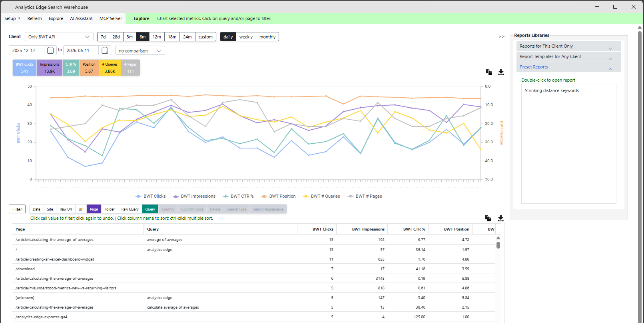Viewport: 644px width, 323px height.
Task: Open the end date calendar picker
Action: click(105, 50)
